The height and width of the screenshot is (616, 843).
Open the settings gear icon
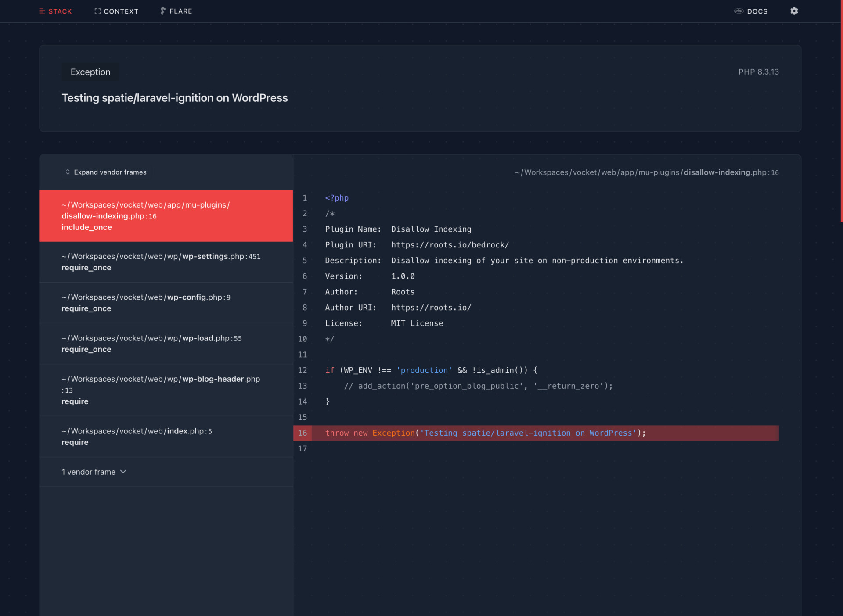coord(794,11)
